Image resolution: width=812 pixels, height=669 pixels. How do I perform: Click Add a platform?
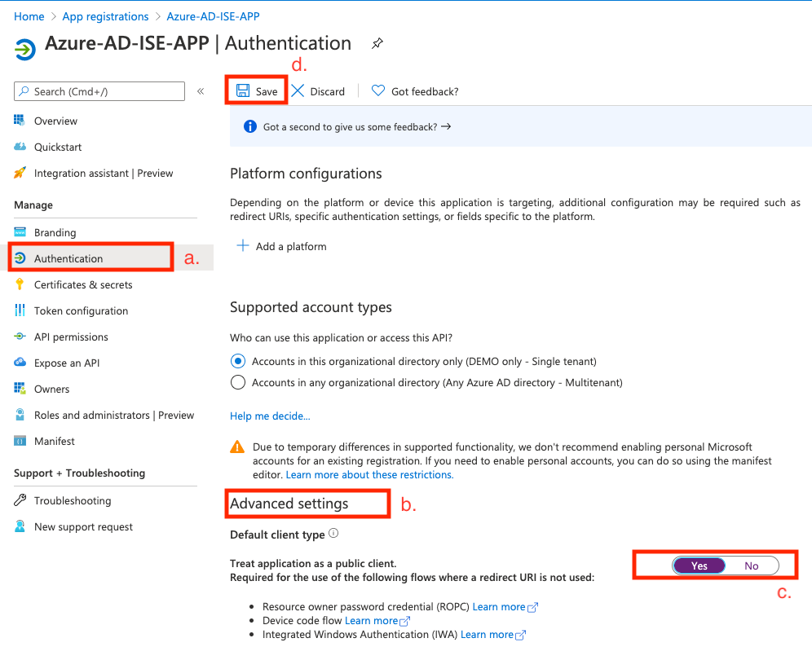point(280,246)
